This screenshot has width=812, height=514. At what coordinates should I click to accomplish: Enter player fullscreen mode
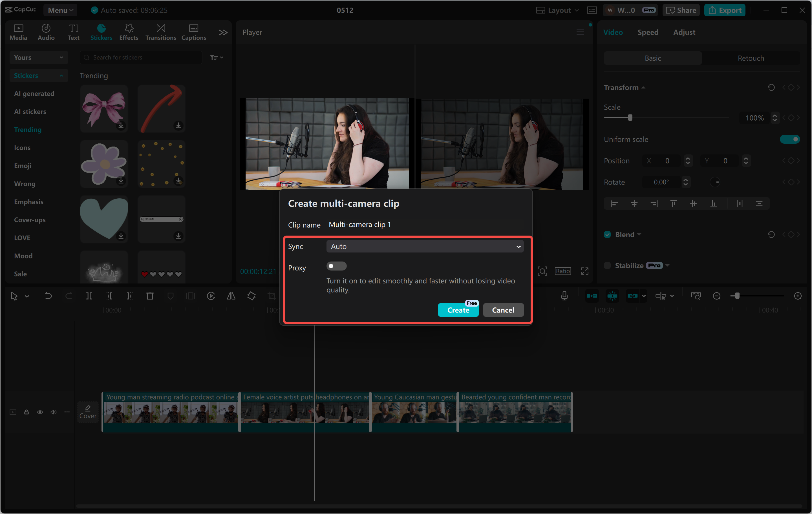point(584,271)
